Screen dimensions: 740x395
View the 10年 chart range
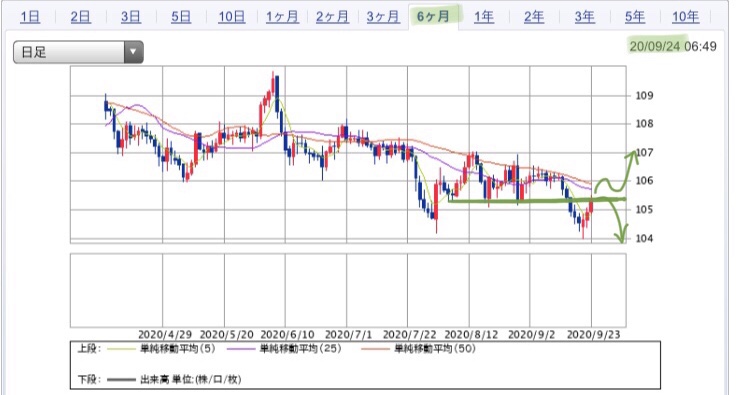tap(685, 17)
